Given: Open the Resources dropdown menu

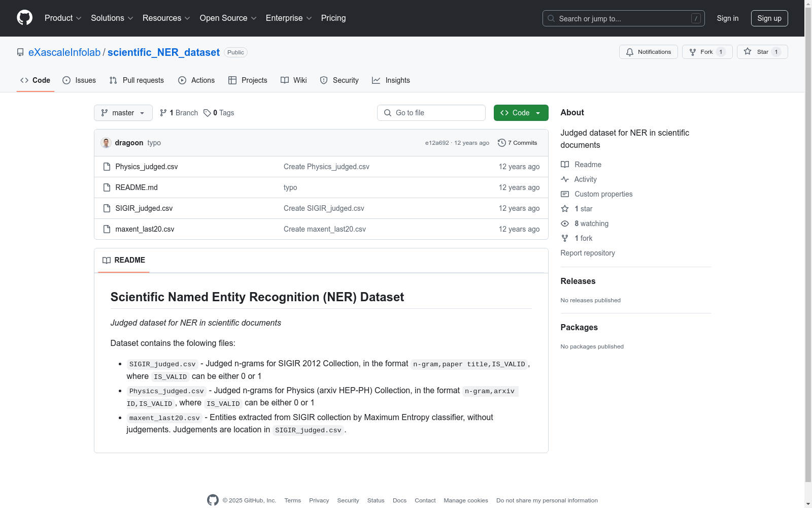Looking at the screenshot, I should [x=166, y=18].
